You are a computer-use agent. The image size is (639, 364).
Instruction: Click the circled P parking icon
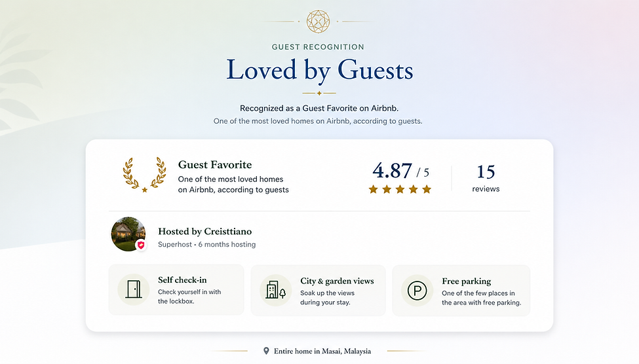tap(417, 291)
